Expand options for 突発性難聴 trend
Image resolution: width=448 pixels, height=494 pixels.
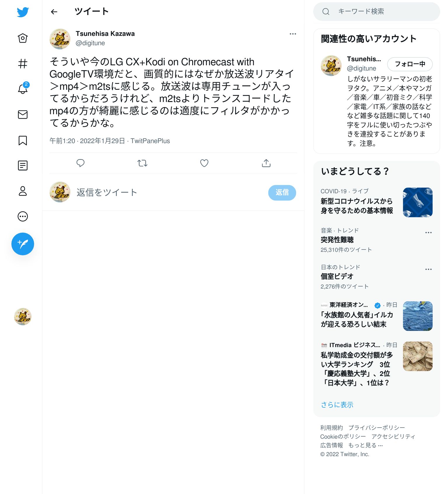coord(428,233)
